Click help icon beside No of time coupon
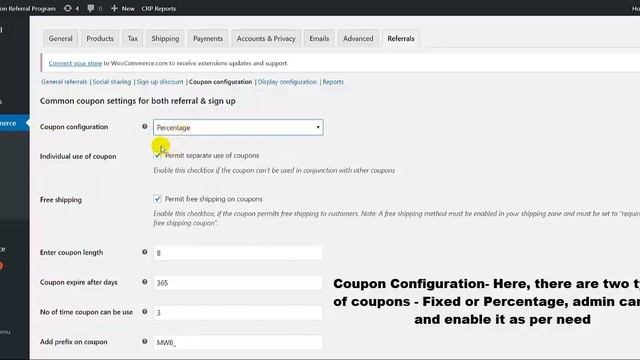Image resolution: width=640 pixels, height=360 pixels. coord(144,312)
